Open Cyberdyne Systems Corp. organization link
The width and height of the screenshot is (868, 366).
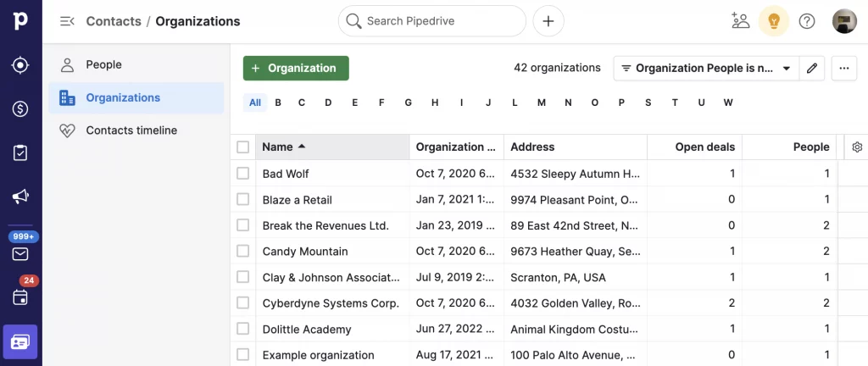[330, 302]
